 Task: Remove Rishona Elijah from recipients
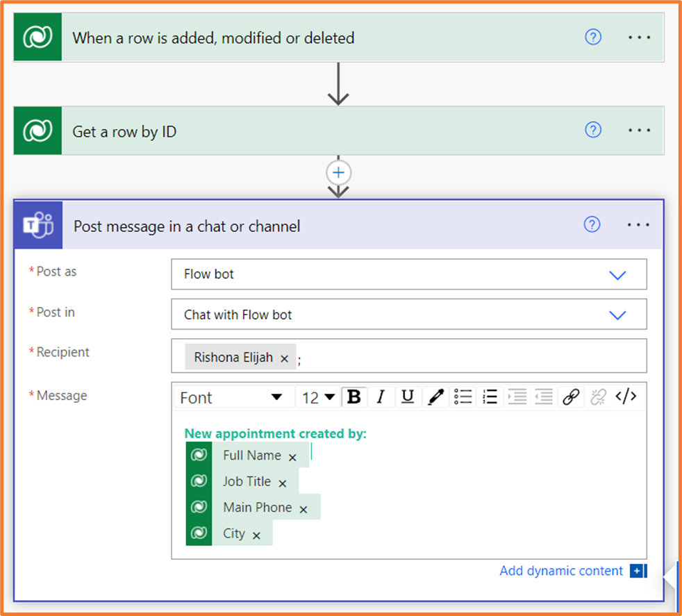[285, 356]
